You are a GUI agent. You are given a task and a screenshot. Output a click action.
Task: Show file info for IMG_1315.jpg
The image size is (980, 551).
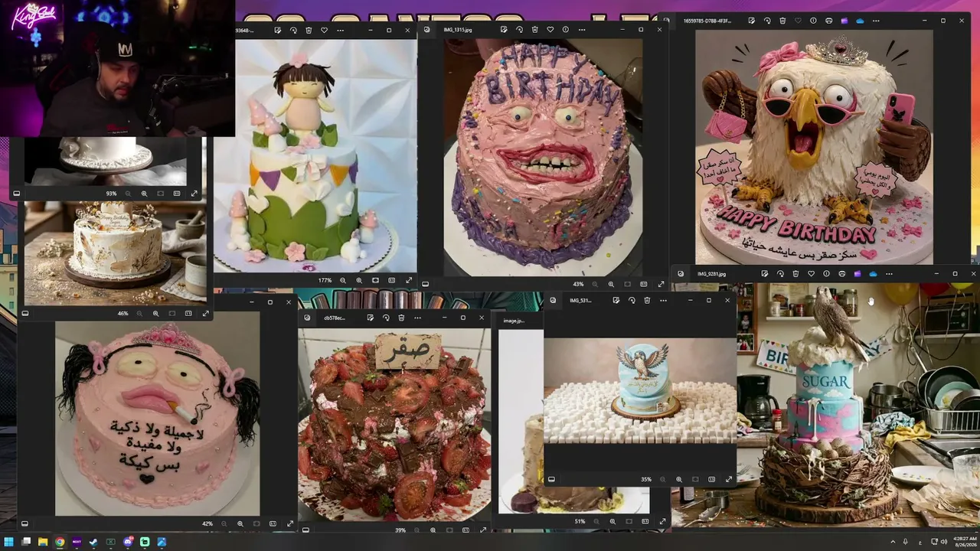[x=566, y=30]
